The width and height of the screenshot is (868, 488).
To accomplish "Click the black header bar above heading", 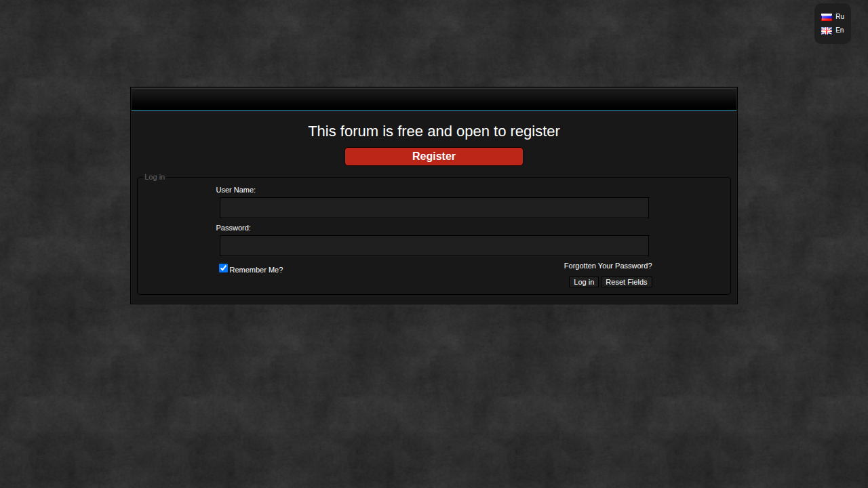I will 434,99.
